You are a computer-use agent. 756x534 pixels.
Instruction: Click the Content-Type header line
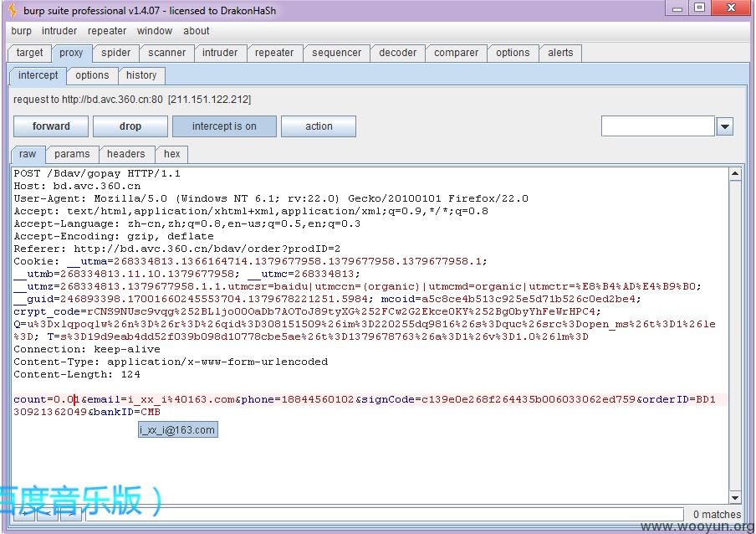(x=171, y=362)
